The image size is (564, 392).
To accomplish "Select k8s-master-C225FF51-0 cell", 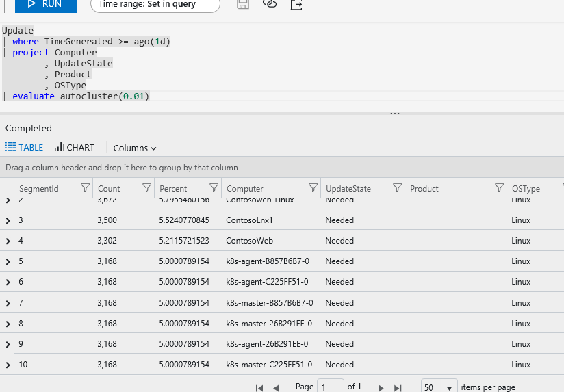I will pos(269,365).
